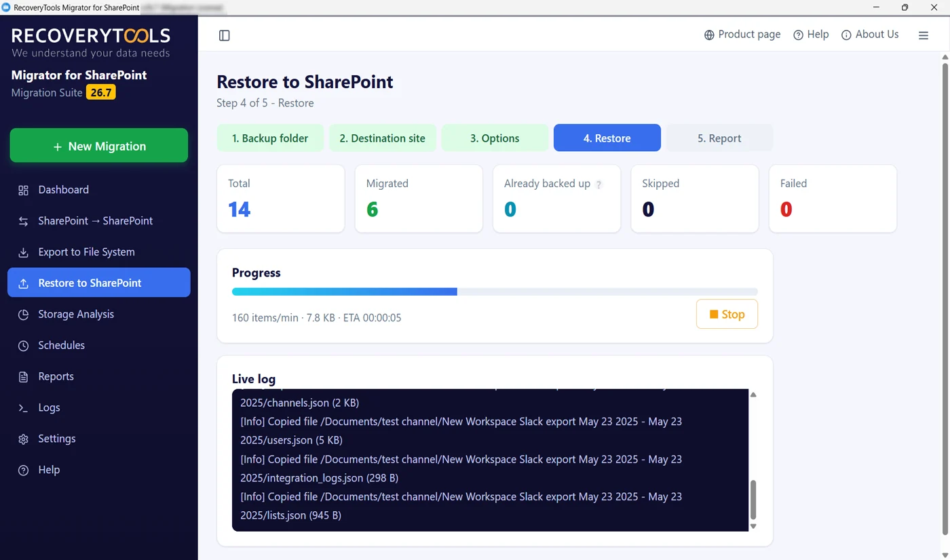Click the Help question mark icon in sidebar
The width and height of the screenshot is (950, 560).
23,471
